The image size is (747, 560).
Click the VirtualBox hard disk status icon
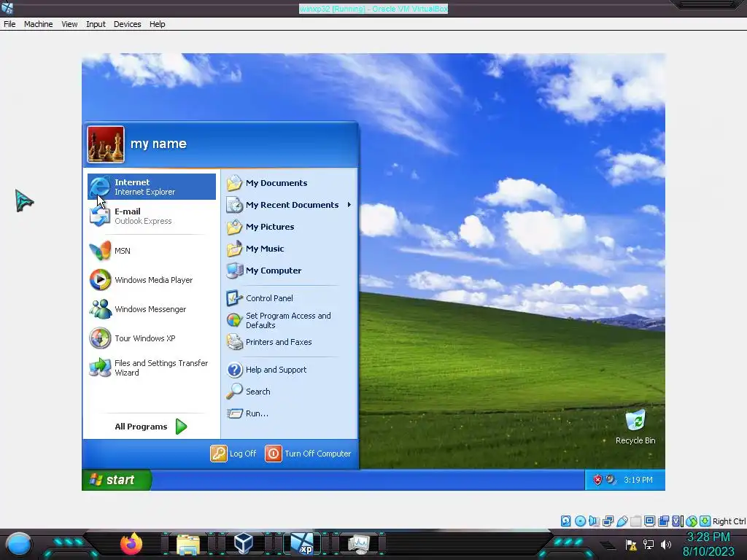pos(565,521)
